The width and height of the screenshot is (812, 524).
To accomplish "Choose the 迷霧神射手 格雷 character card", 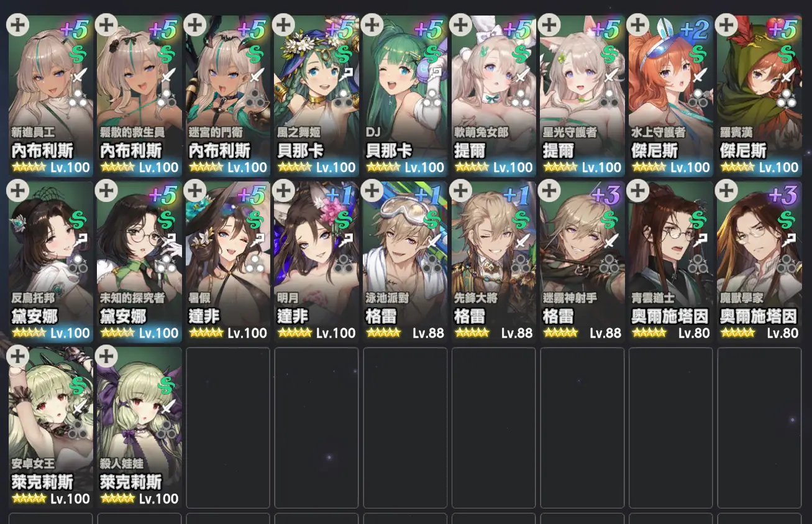I will coord(582,262).
